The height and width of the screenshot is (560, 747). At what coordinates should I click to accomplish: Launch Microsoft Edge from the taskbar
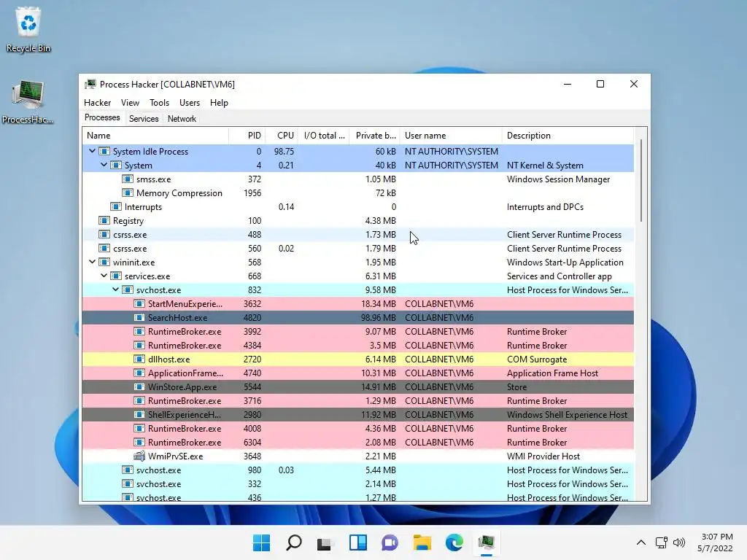(454, 542)
